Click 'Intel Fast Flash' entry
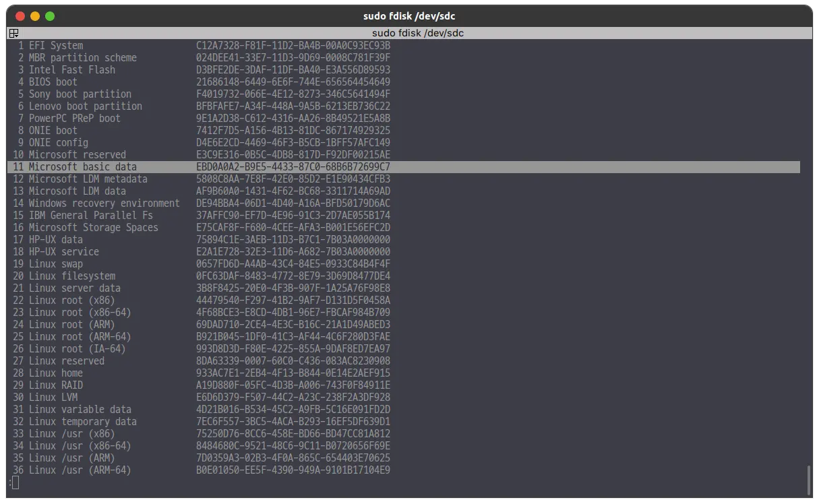 pyautogui.click(x=72, y=70)
